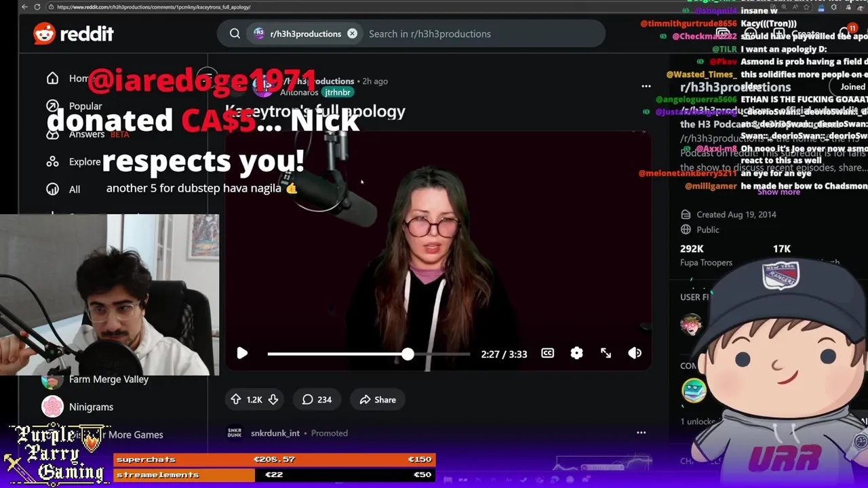Open Explore in the left sidebar
This screenshot has width=868, height=488.
click(84, 161)
